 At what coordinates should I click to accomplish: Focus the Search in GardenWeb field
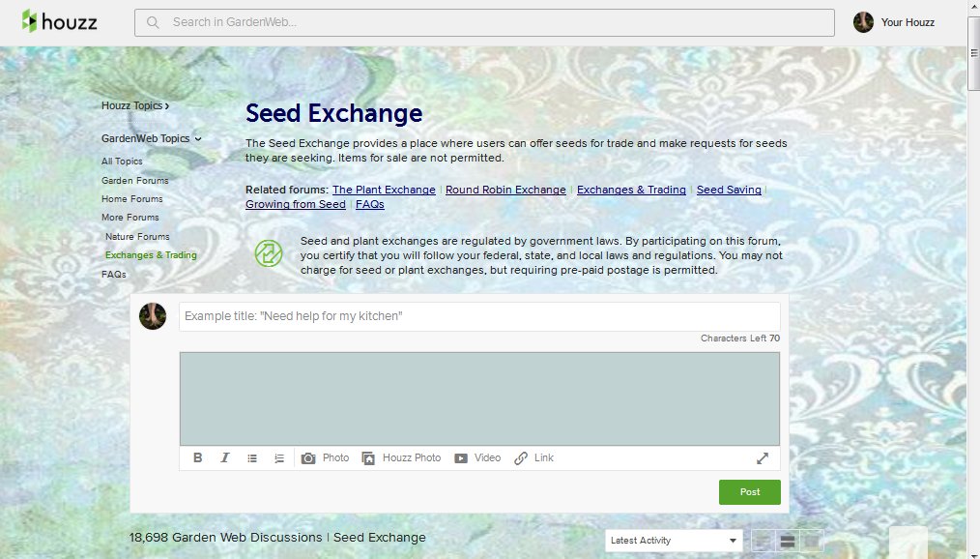pos(484,22)
